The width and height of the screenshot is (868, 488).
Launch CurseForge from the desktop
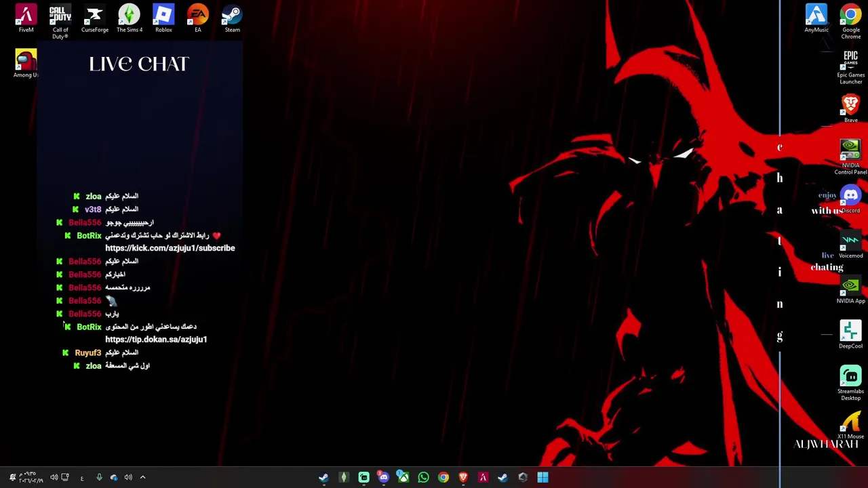point(95,18)
